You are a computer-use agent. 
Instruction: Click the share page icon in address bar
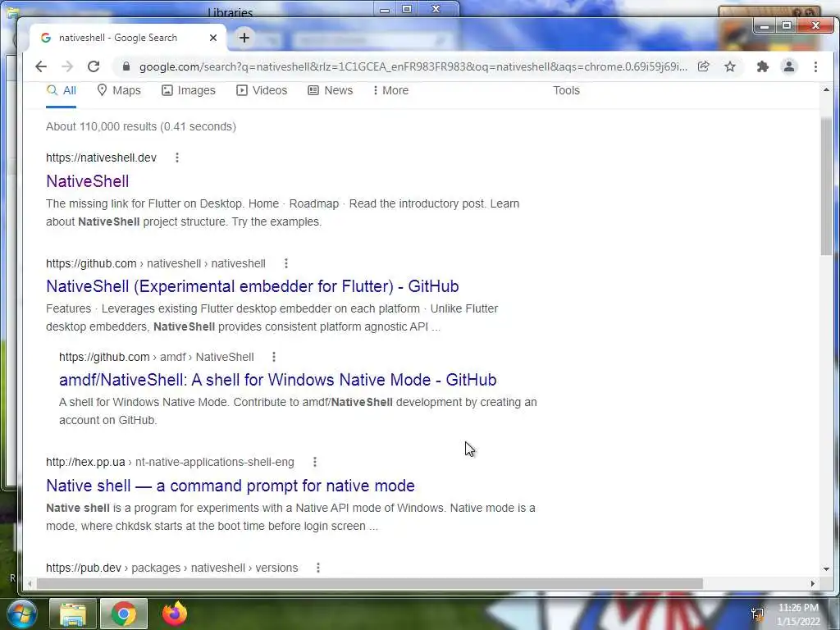703,66
